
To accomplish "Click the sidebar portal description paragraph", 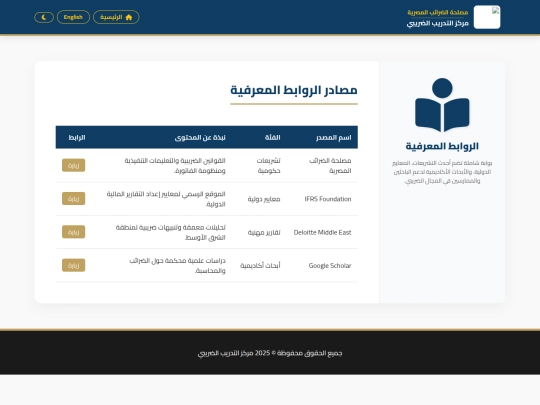I will (442, 172).
